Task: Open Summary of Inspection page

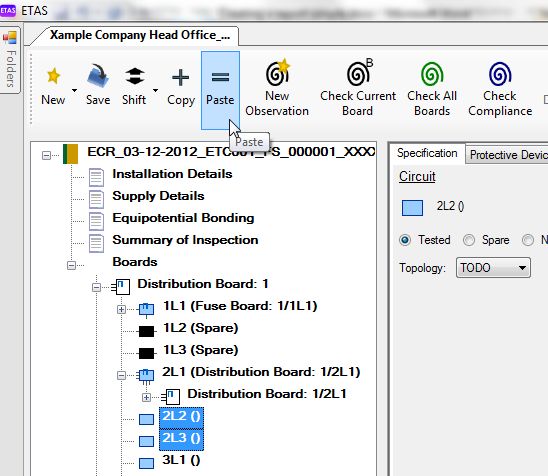Action: tap(185, 240)
